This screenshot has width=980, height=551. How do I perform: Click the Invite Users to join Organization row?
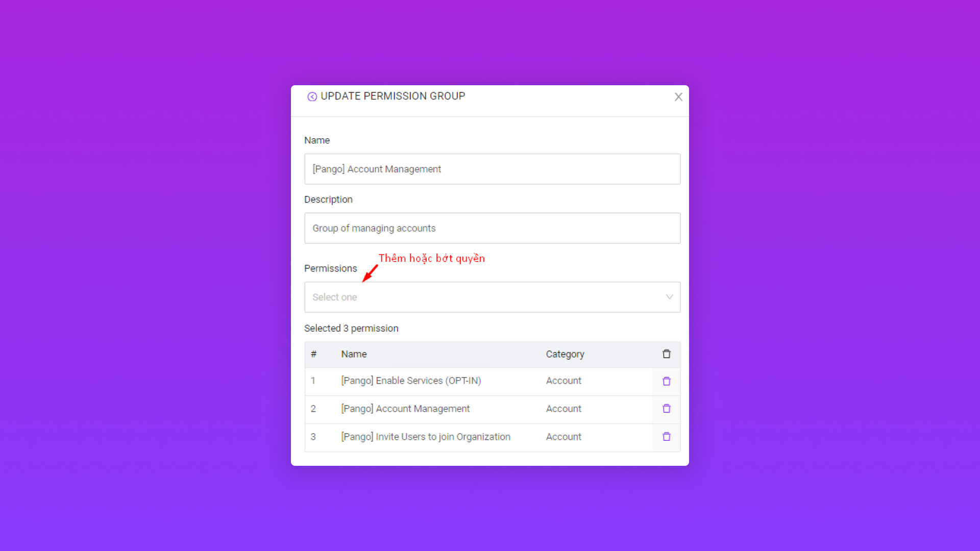tap(426, 437)
